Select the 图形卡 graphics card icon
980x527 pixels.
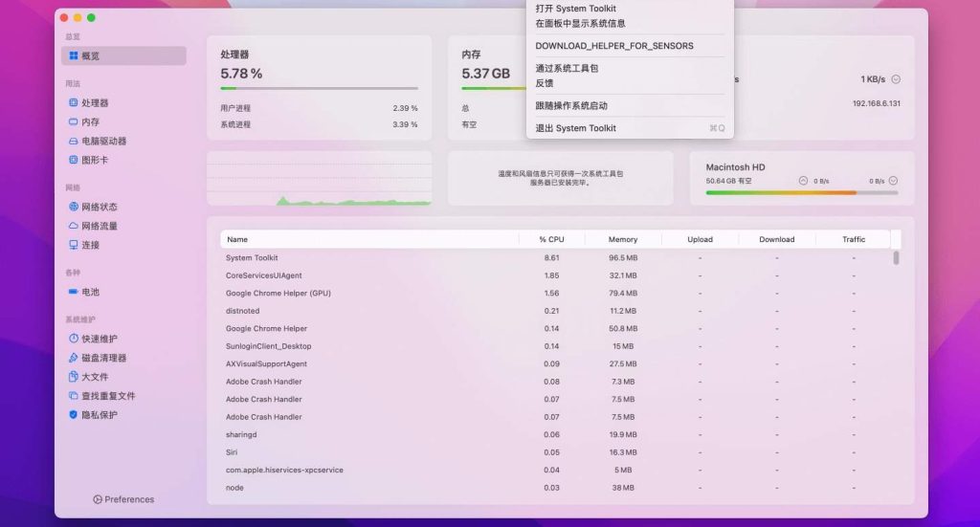74,161
